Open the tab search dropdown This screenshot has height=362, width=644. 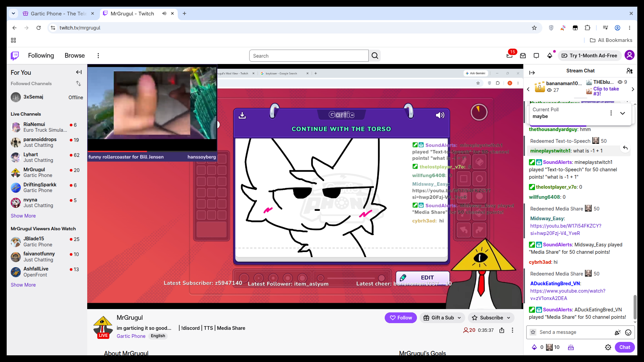click(13, 13)
